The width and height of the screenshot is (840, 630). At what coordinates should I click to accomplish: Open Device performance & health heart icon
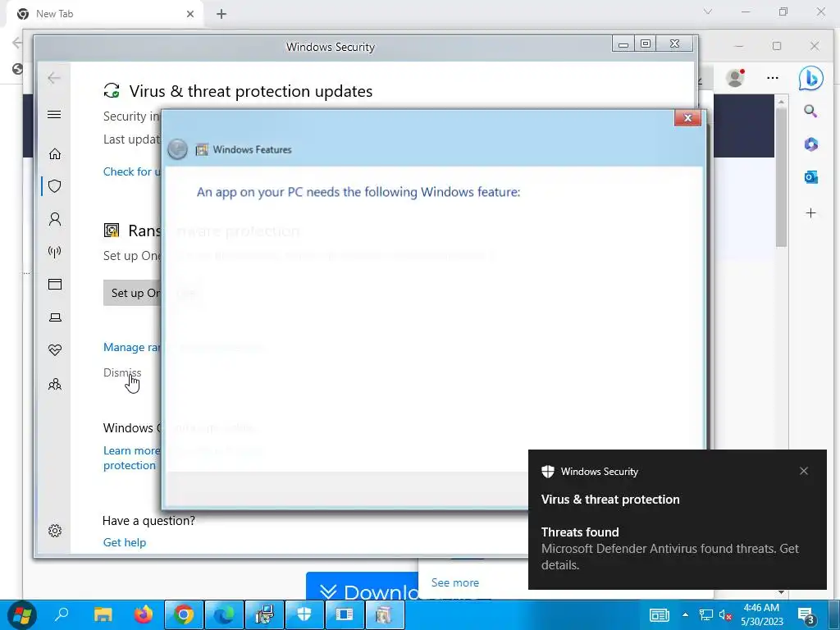[x=55, y=349]
